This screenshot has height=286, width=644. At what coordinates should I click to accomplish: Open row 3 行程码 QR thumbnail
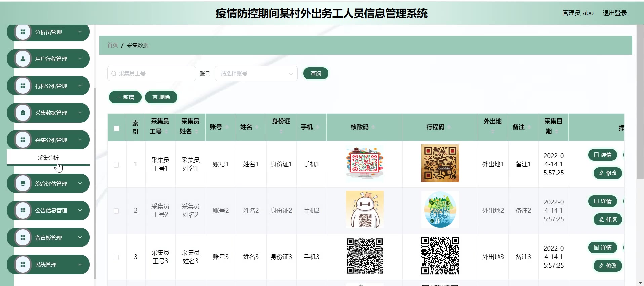point(440,256)
